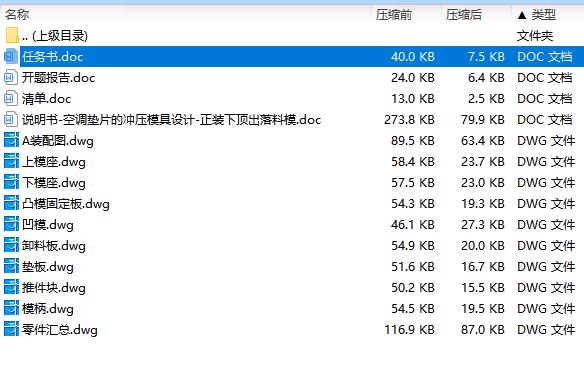
Task: Select the file name 推件块.dwg
Action: point(54,288)
